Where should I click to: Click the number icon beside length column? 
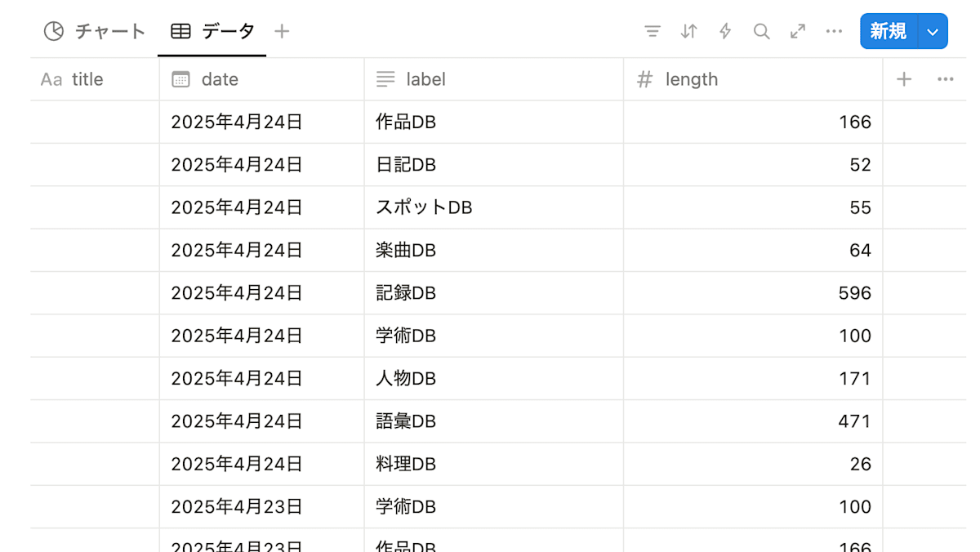coord(644,79)
